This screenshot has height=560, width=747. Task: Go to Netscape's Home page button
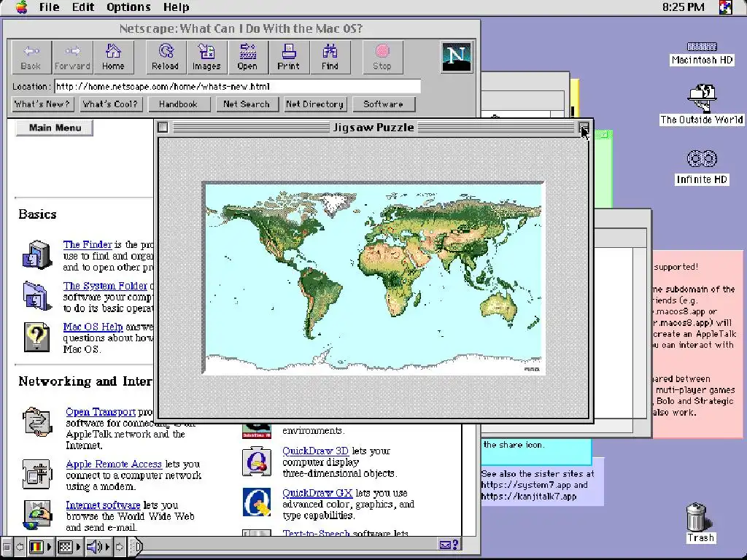113,57
